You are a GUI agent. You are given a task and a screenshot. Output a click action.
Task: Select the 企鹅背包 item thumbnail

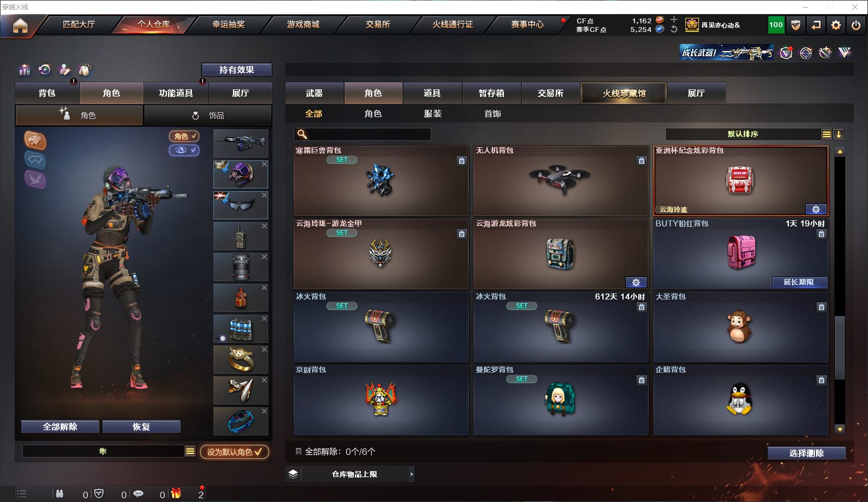pos(740,400)
